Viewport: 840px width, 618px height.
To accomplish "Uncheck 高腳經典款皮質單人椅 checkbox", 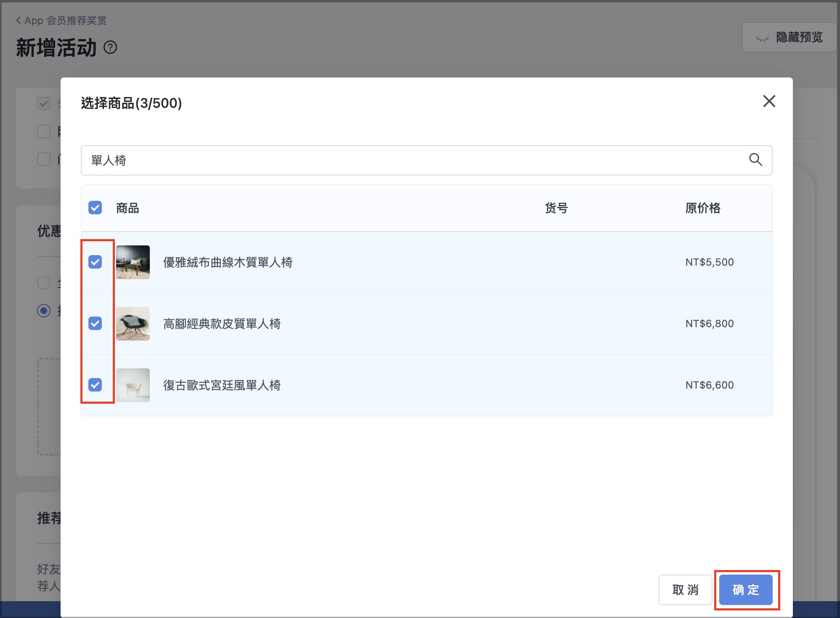I will (95, 323).
